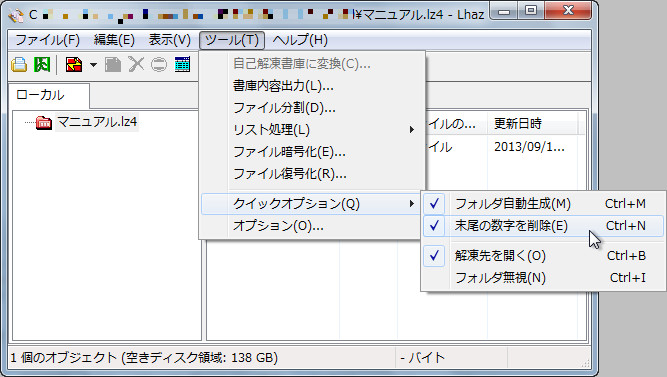667x377 pixels.
Task: Open オプション(O)... dialog entry
Action: point(311,226)
